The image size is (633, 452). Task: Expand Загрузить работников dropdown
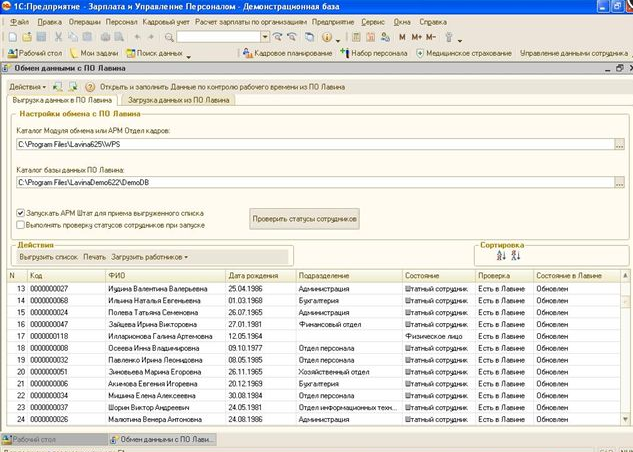coord(152,257)
